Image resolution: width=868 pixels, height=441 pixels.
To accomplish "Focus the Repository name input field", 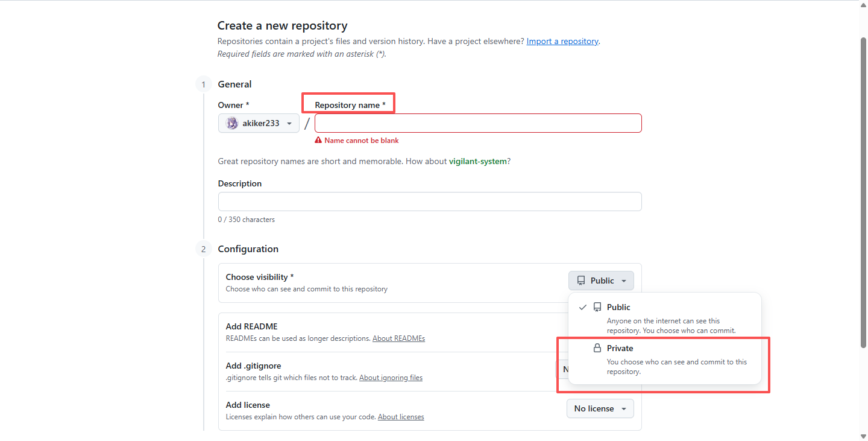I will tap(478, 123).
